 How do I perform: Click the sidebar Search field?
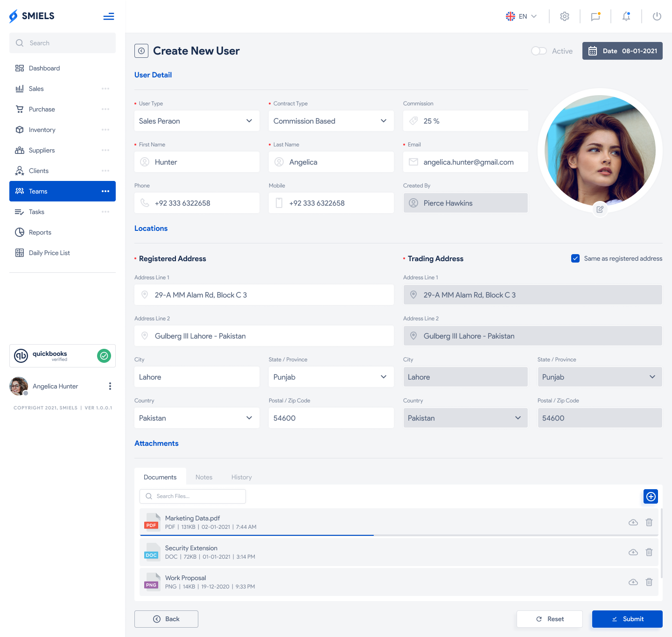tap(63, 43)
